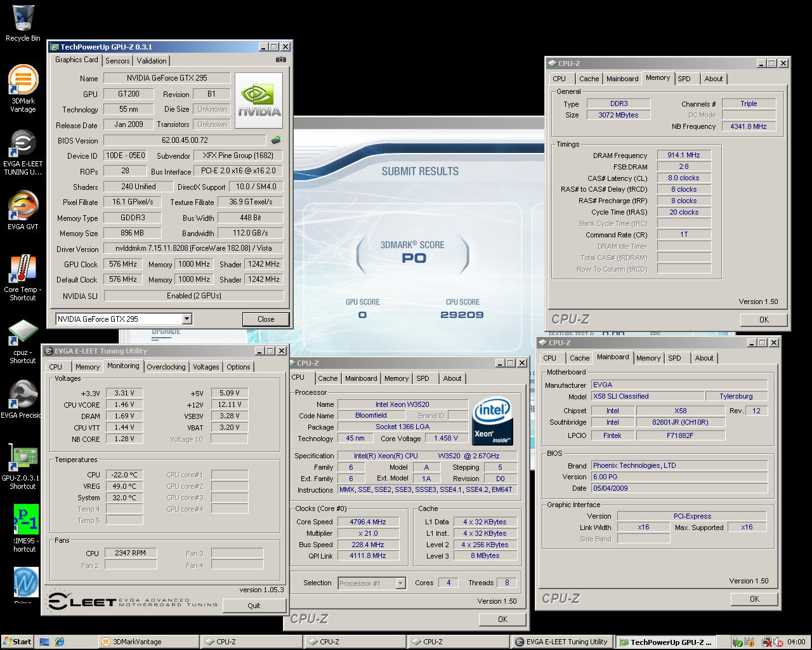
Task: Click OK in CPU-Z Memory window
Action: click(x=764, y=320)
